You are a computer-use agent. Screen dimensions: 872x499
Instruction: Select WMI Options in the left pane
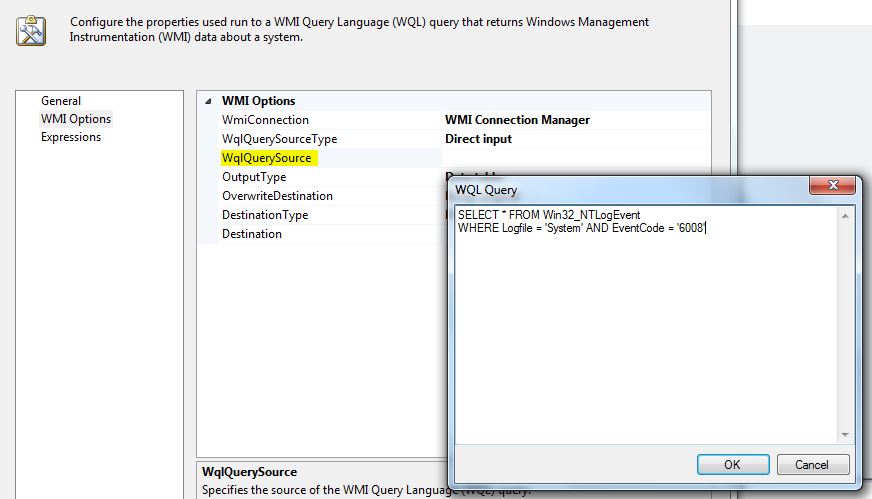point(76,118)
